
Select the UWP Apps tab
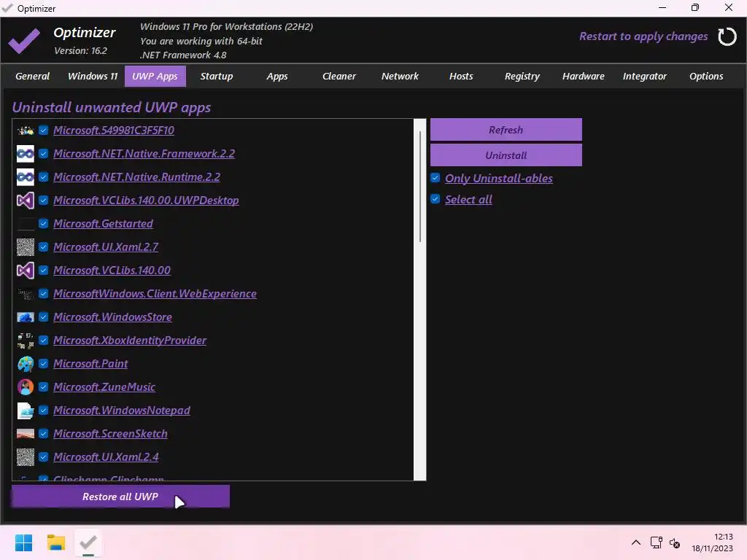coord(155,76)
